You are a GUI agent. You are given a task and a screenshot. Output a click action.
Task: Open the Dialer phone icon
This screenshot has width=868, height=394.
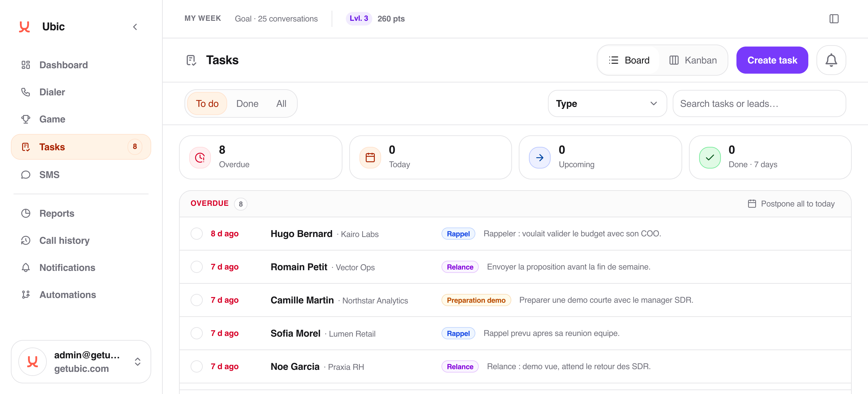point(26,92)
